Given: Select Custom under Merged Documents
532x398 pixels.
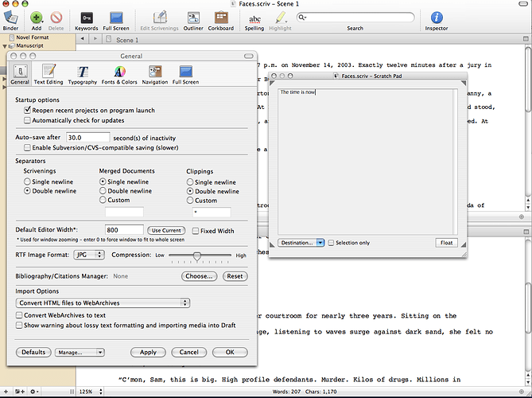Looking at the screenshot, I should tap(103, 200).
